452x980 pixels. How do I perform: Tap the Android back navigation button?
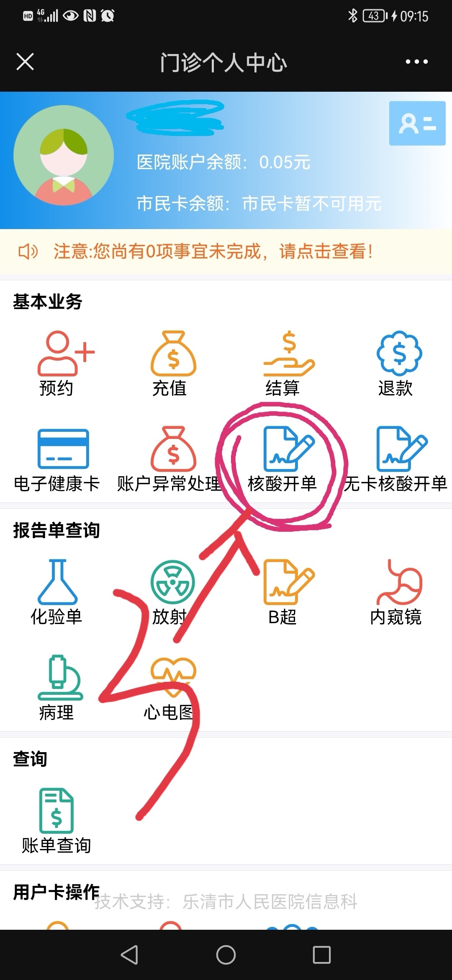129,954
